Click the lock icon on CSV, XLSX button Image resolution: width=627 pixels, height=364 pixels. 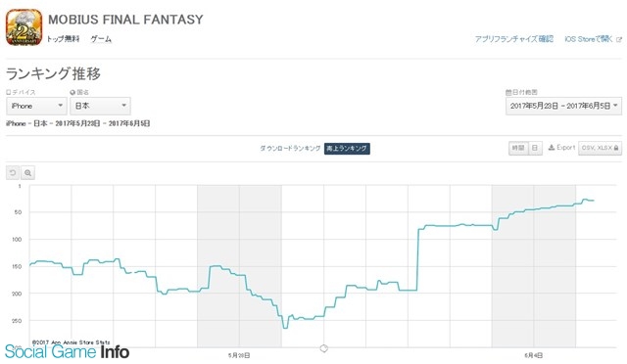616,148
